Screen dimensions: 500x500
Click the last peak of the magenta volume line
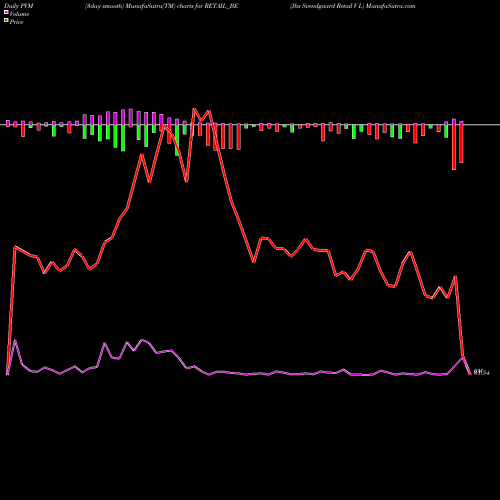462,358
